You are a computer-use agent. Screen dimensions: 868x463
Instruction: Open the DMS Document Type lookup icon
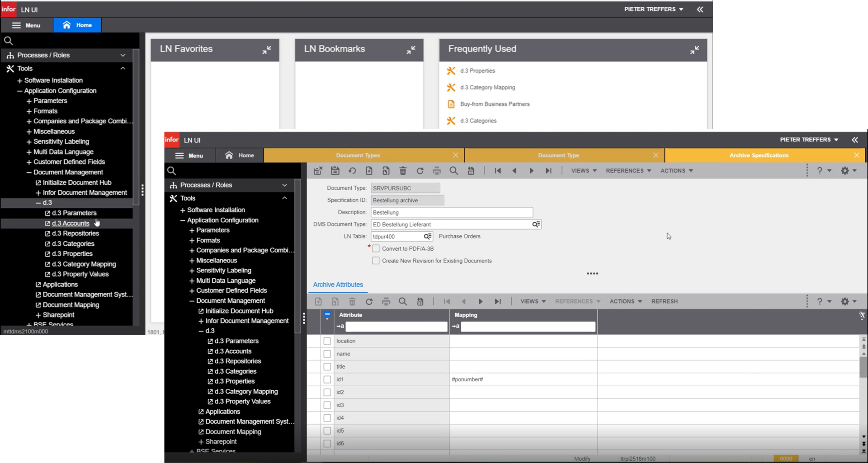point(536,224)
